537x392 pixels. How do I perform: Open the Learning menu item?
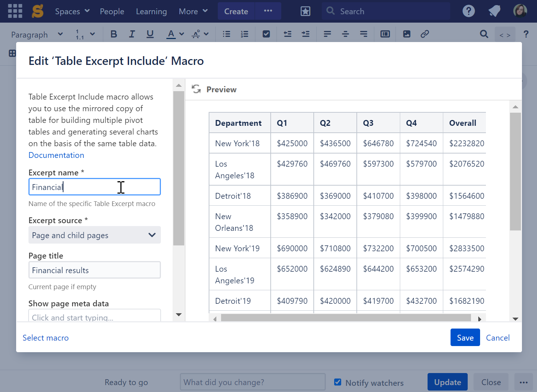point(151,11)
